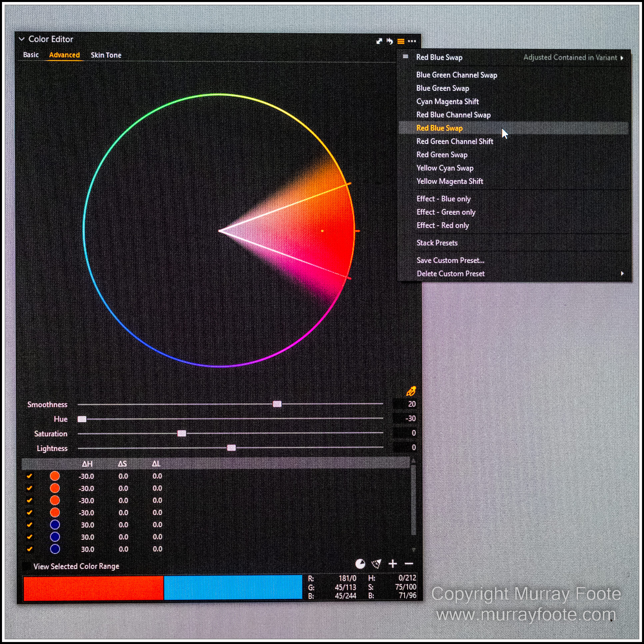Click the Hue value input field
Image resolution: width=644 pixels, height=644 pixels.
pos(406,418)
